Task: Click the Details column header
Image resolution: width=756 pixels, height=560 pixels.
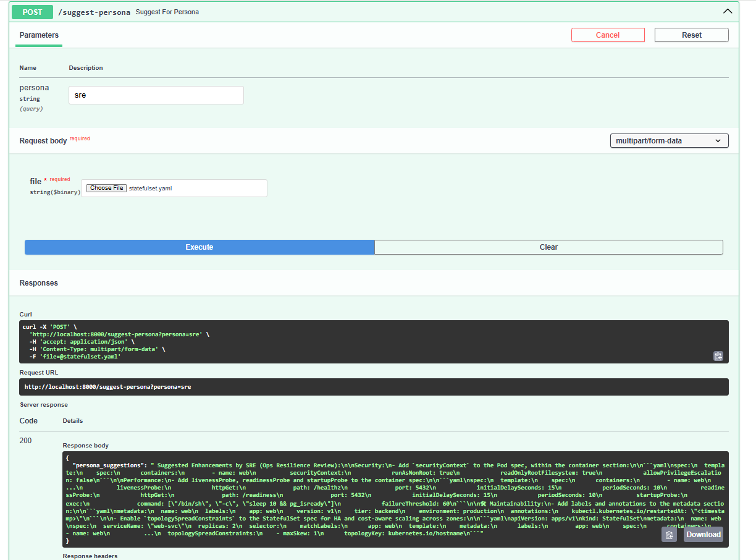Action: [x=73, y=421]
